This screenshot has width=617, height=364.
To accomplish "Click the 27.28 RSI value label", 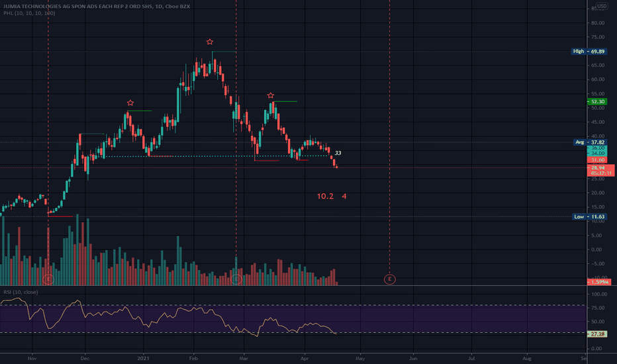I will pyautogui.click(x=597, y=334).
